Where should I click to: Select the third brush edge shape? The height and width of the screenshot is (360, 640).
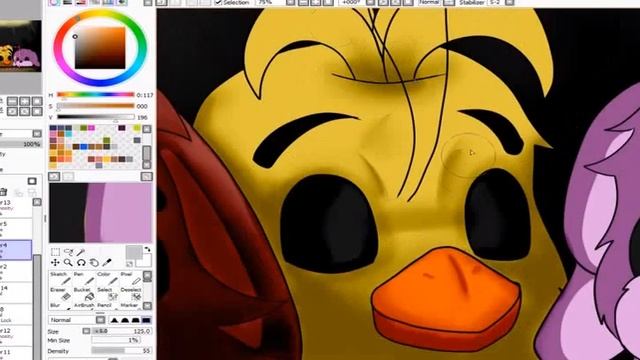click(135, 320)
